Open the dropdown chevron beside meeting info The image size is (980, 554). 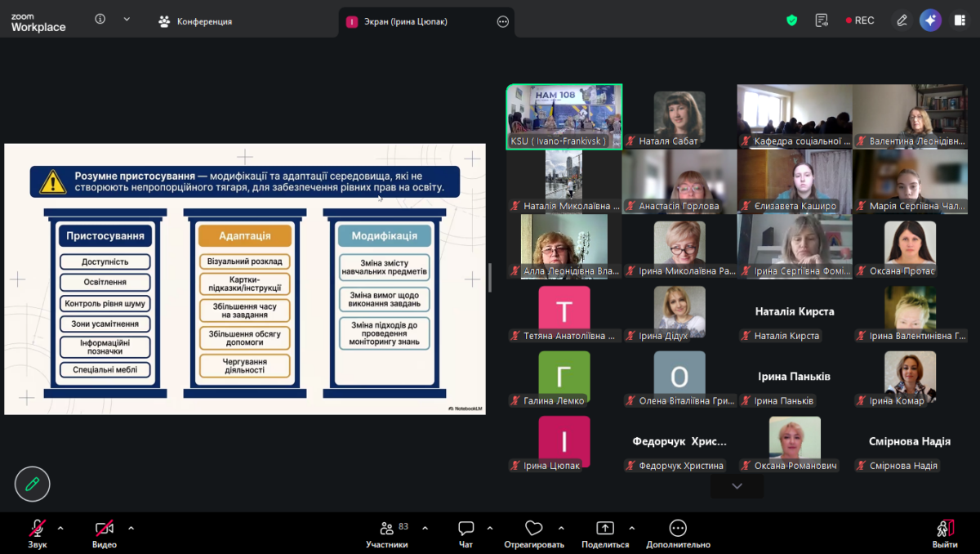tap(127, 20)
